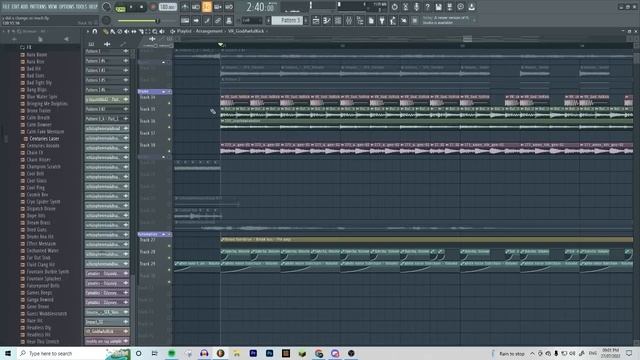
Task: Expand the 'Bad Hit' browser folder
Action: point(33,69)
